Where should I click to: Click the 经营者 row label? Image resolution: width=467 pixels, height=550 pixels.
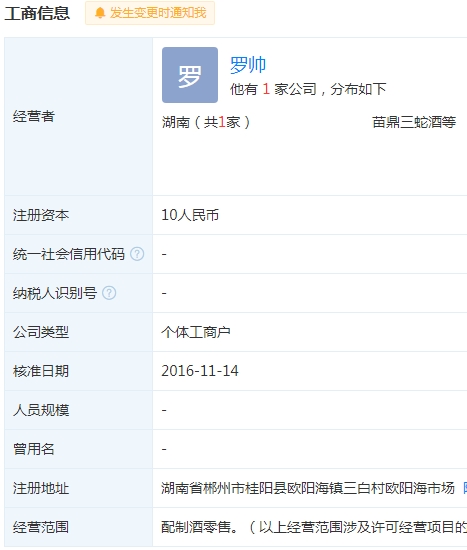coord(34,116)
